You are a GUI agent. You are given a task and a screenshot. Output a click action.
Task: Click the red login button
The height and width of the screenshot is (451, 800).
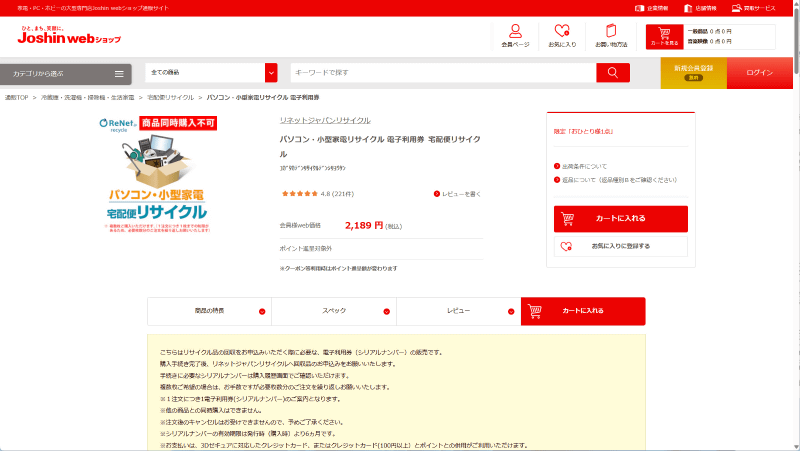pyautogui.click(x=760, y=72)
